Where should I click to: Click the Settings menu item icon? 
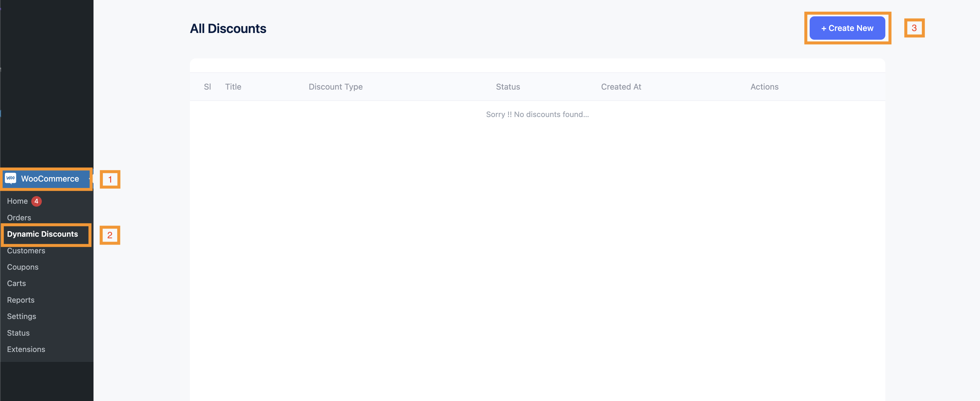tap(21, 315)
